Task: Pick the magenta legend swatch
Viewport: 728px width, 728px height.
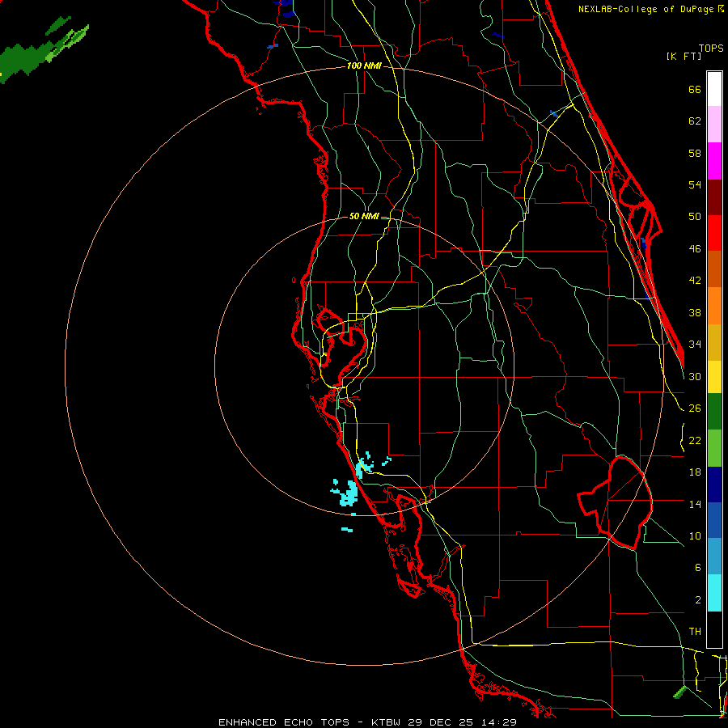Action: click(x=714, y=161)
